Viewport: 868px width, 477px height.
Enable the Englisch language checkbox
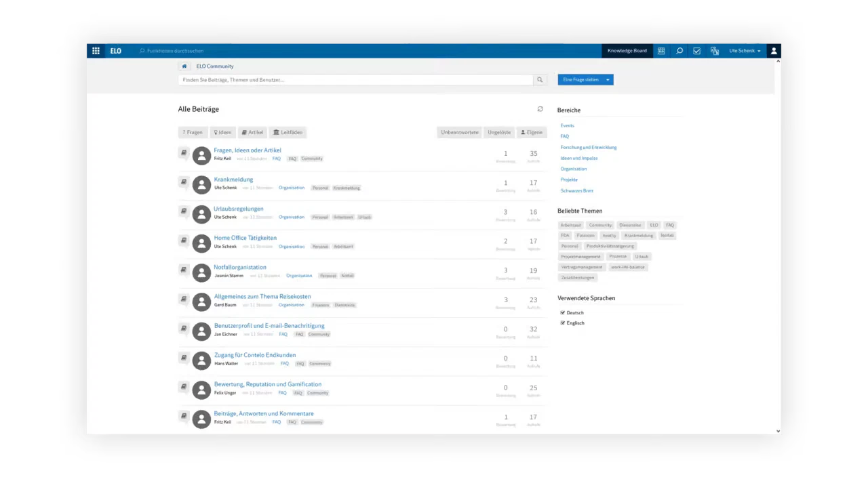coord(563,323)
